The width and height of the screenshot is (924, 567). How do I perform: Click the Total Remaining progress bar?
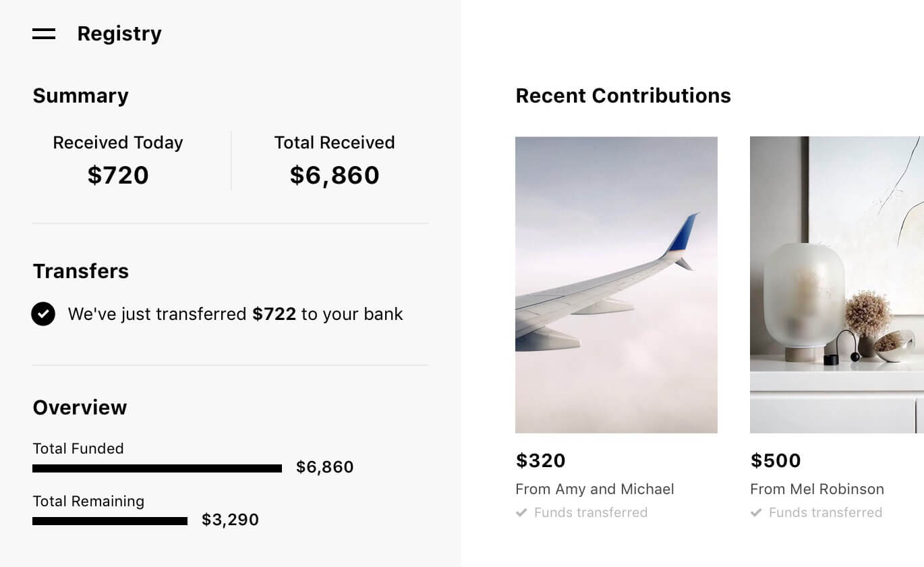point(110,520)
